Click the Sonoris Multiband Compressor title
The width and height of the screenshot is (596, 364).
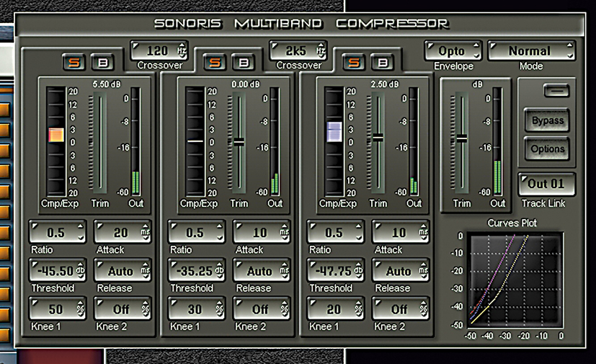pos(301,24)
